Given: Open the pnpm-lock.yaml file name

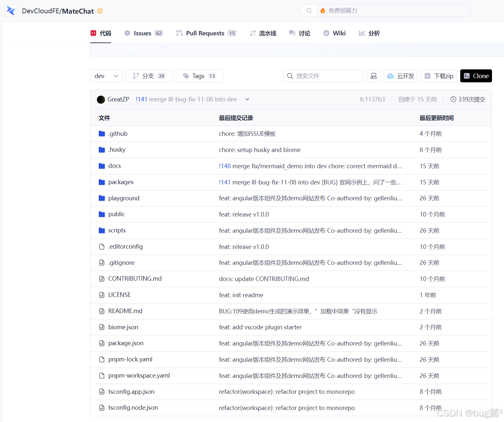Looking at the screenshot, I should [130, 359].
